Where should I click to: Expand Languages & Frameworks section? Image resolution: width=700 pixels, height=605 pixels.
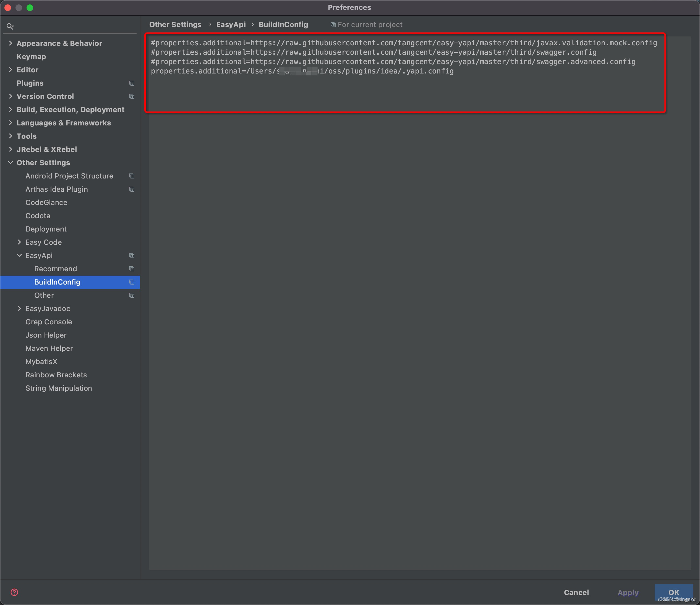(11, 123)
